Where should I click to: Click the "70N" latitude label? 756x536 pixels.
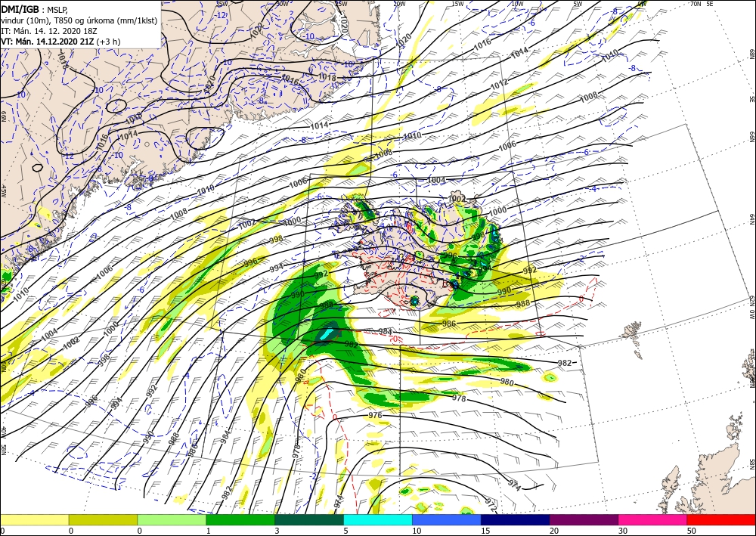696,4
